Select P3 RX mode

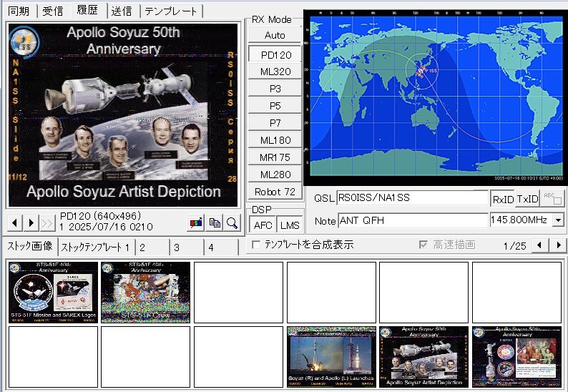coord(275,89)
